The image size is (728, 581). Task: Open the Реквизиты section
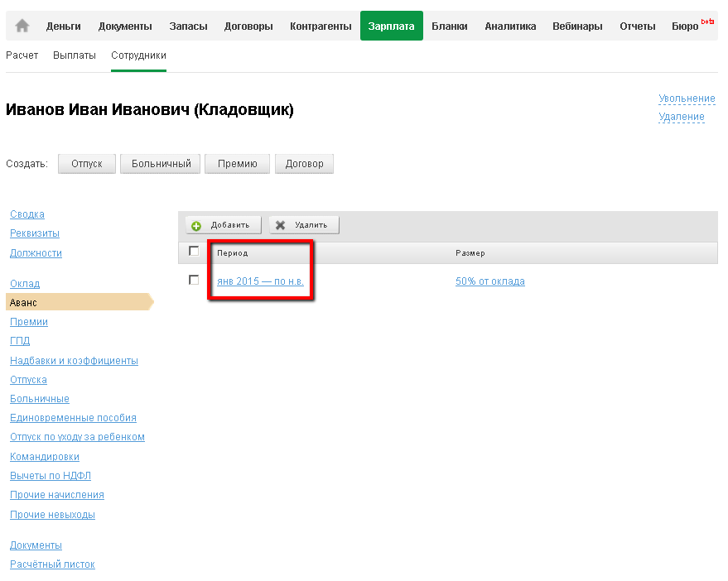click(35, 233)
